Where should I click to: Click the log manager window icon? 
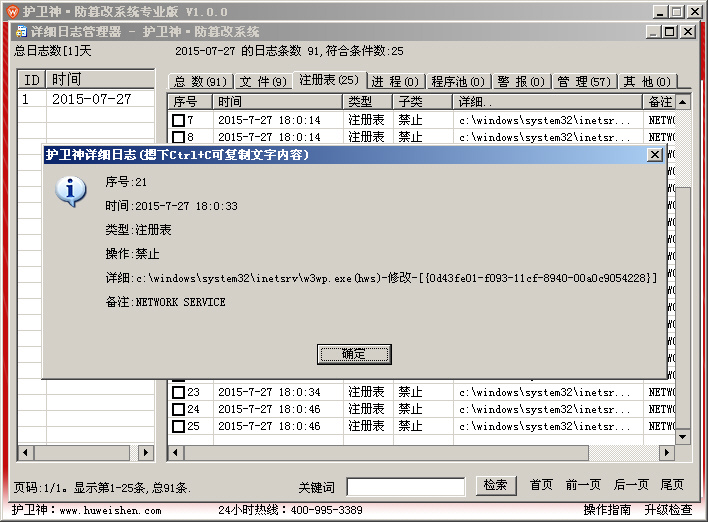(21, 32)
